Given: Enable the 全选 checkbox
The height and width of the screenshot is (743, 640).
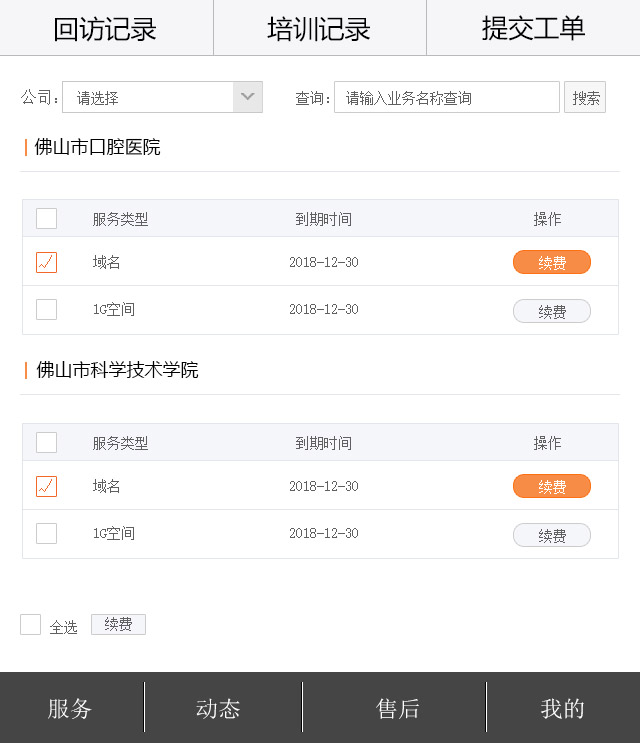Looking at the screenshot, I should point(31,625).
